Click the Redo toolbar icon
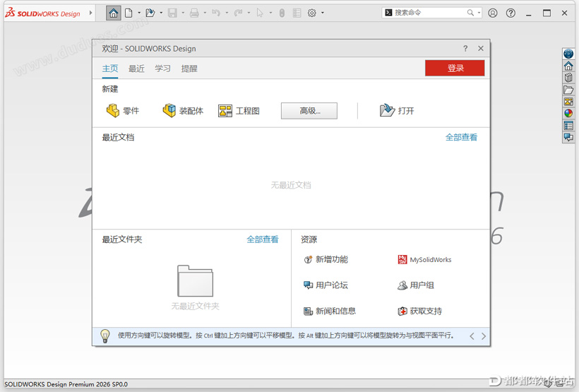579x392 pixels. point(238,13)
